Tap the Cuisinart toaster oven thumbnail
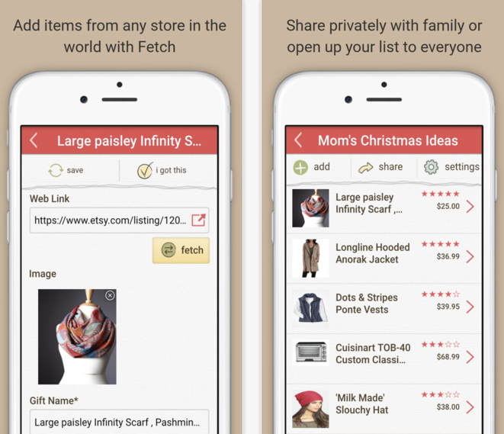The height and width of the screenshot is (434, 504). 310,352
